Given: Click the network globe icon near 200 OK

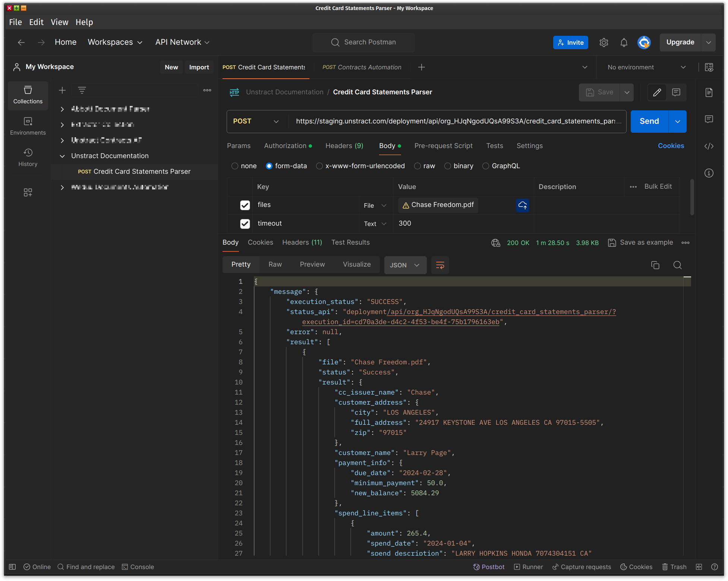Looking at the screenshot, I should 495,243.
